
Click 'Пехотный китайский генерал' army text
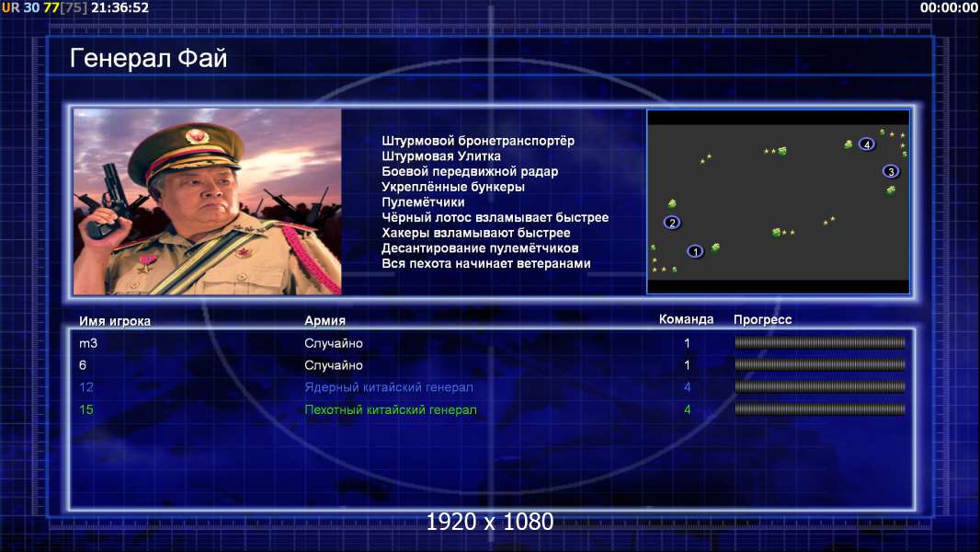pos(391,410)
